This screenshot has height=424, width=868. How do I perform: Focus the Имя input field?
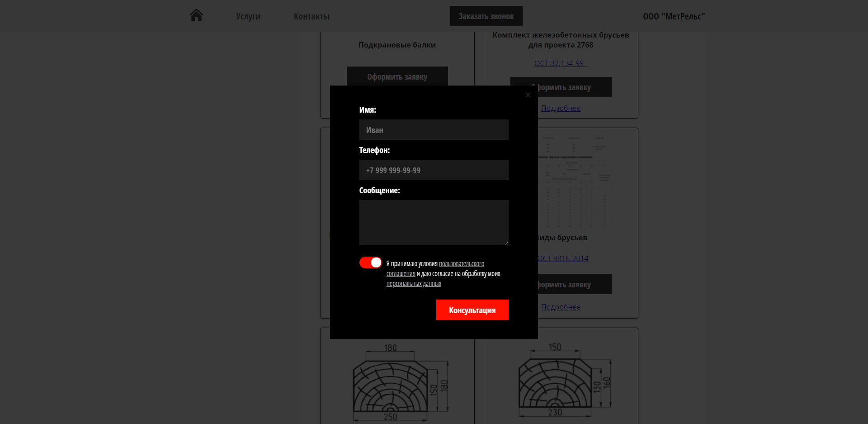(x=434, y=130)
